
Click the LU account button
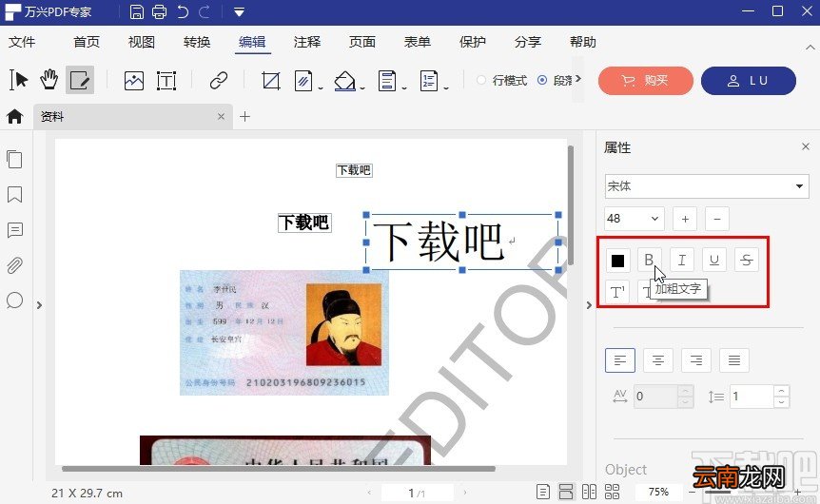pos(749,81)
